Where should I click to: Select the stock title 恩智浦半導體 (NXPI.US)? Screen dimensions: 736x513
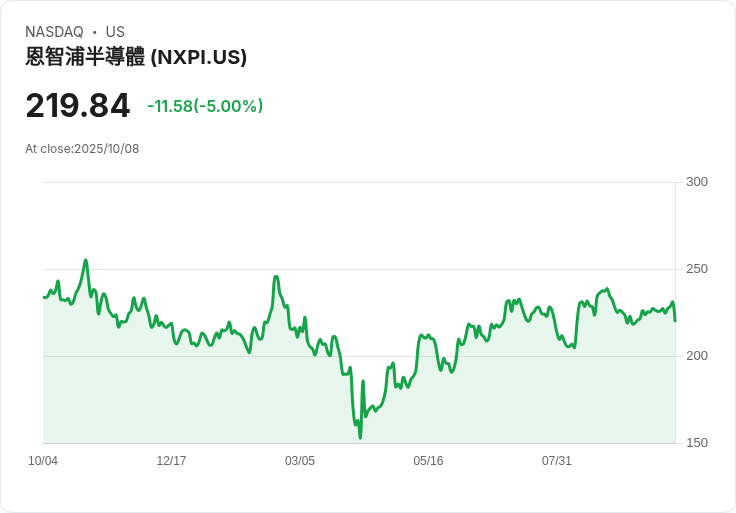pos(136,57)
